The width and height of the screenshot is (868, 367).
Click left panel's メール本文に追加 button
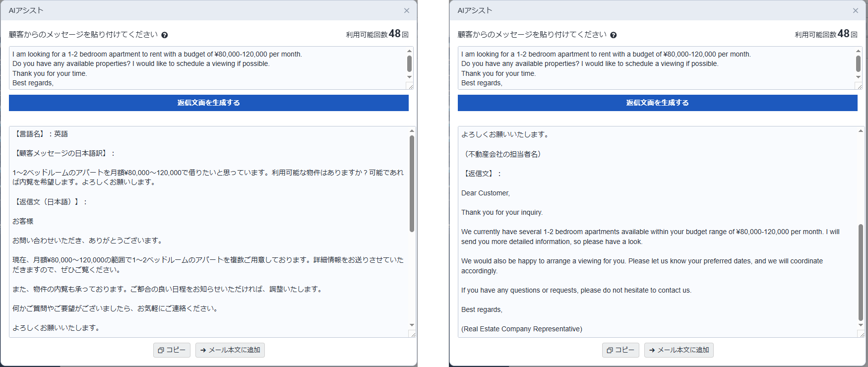point(230,350)
